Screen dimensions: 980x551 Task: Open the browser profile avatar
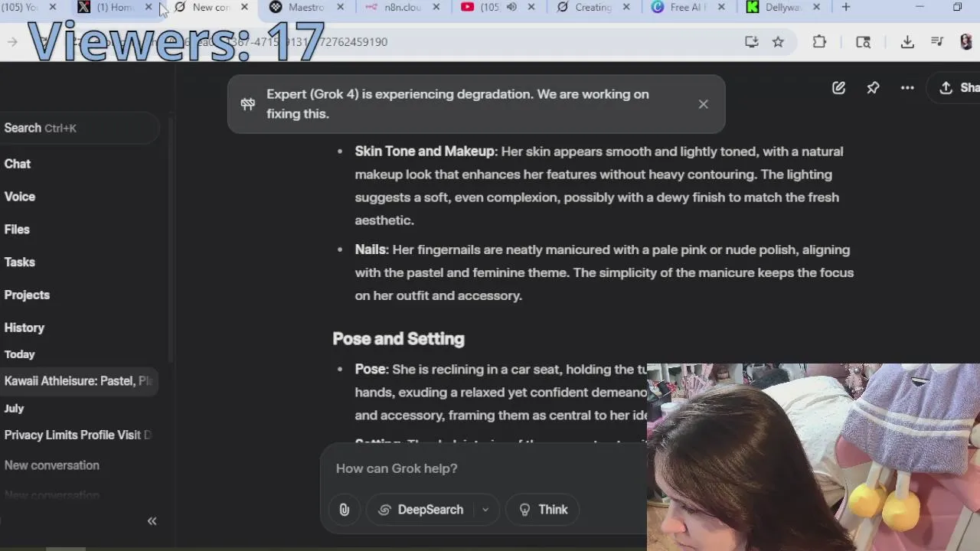point(966,42)
